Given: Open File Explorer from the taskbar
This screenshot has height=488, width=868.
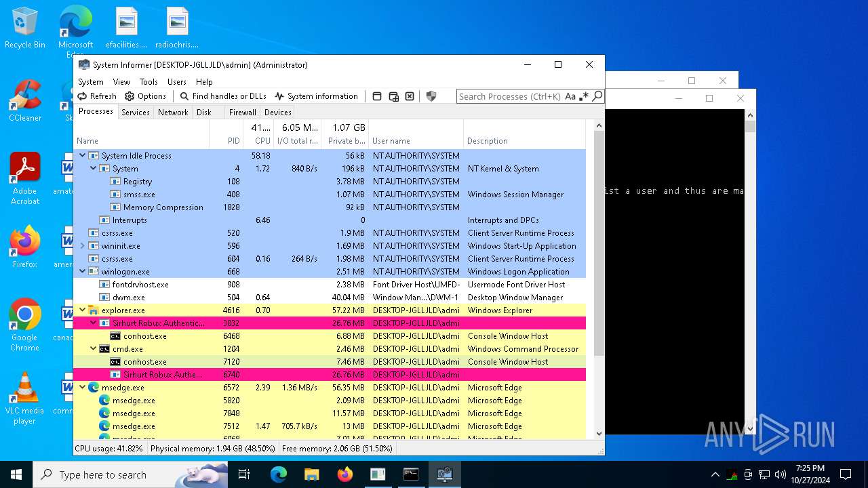Looking at the screenshot, I should point(311,474).
